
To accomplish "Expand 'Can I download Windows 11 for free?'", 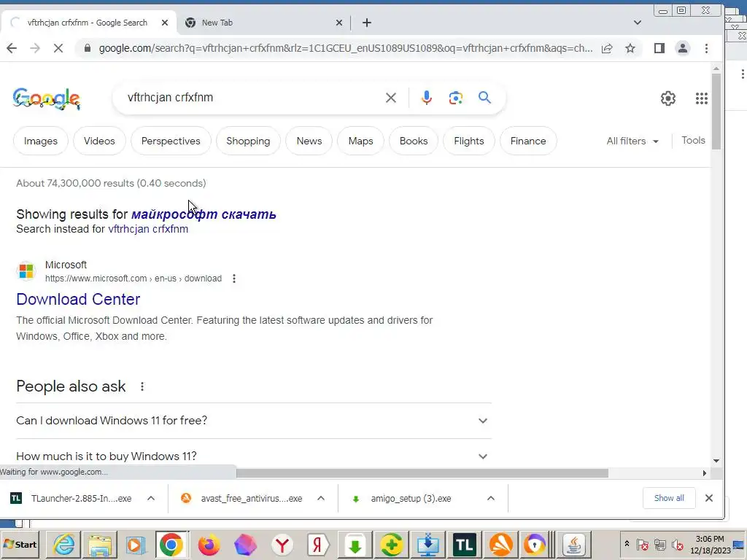I will (253, 421).
